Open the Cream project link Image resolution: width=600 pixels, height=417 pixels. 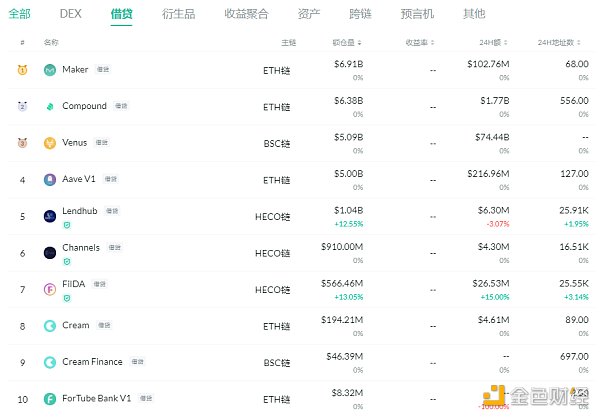(x=76, y=325)
